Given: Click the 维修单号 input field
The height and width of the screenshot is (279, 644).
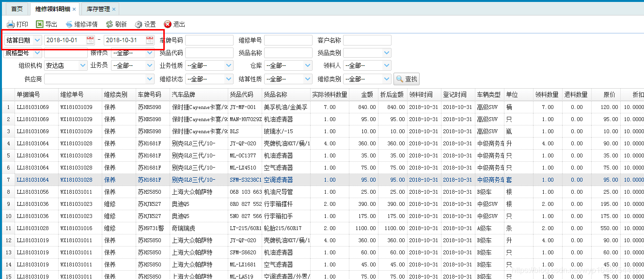Looking at the screenshot, I should [x=288, y=40].
